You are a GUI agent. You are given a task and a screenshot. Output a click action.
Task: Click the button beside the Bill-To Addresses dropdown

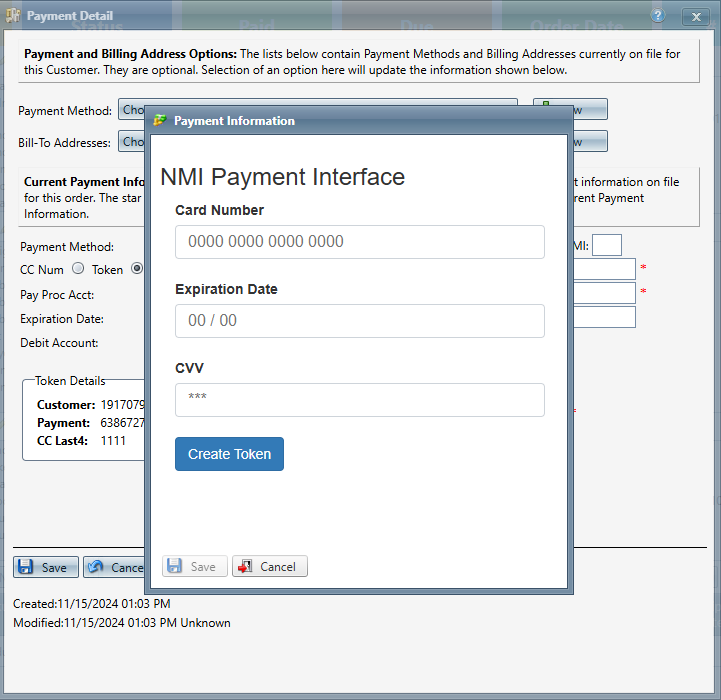coord(590,141)
